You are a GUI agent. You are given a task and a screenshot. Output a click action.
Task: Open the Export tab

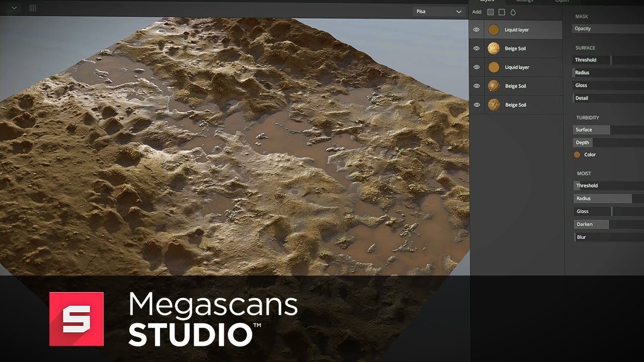(562, 2)
